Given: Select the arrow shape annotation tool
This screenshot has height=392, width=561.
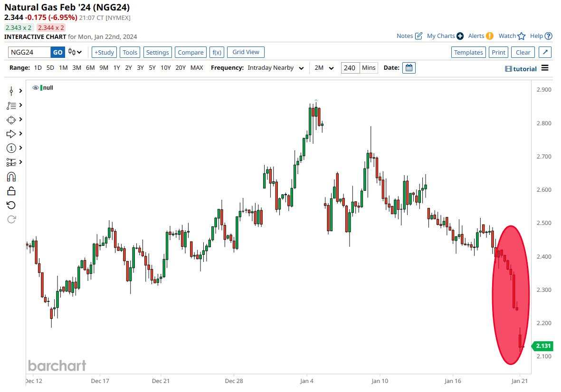Looking at the screenshot, I should point(11,134).
